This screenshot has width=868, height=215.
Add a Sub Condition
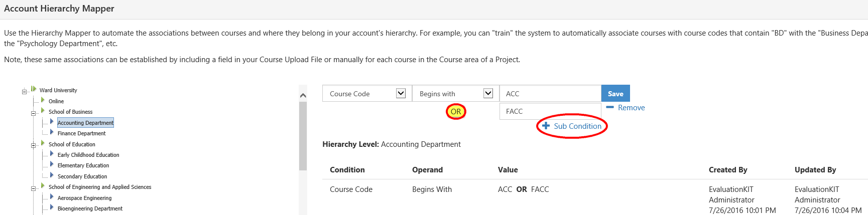click(x=577, y=126)
